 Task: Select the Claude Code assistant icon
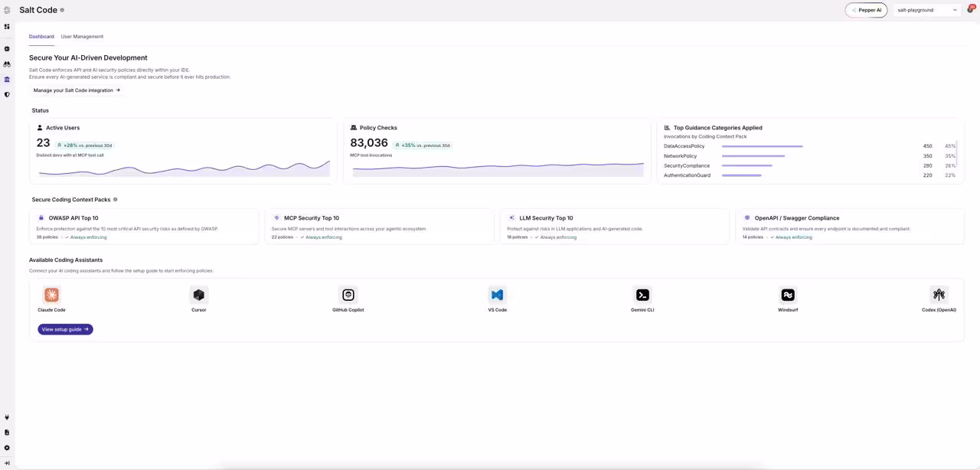[x=51, y=295]
